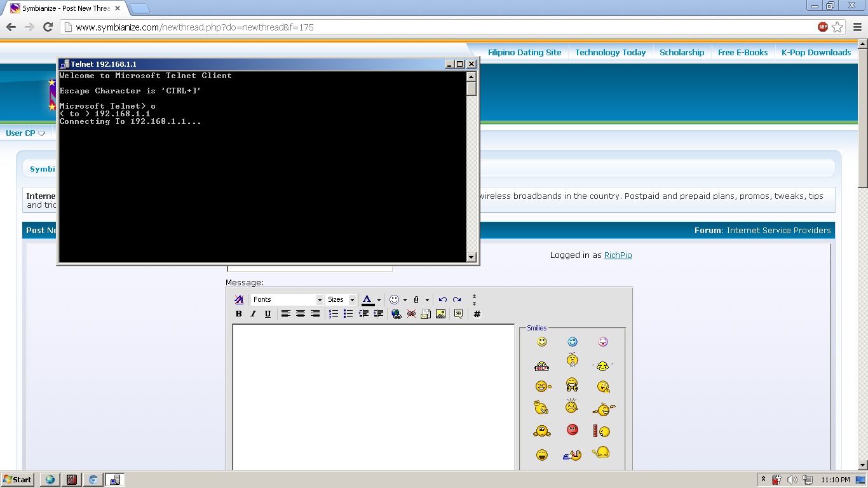Insert the HELP sign smiley
This screenshot has height=488, width=868.
point(541,366)
